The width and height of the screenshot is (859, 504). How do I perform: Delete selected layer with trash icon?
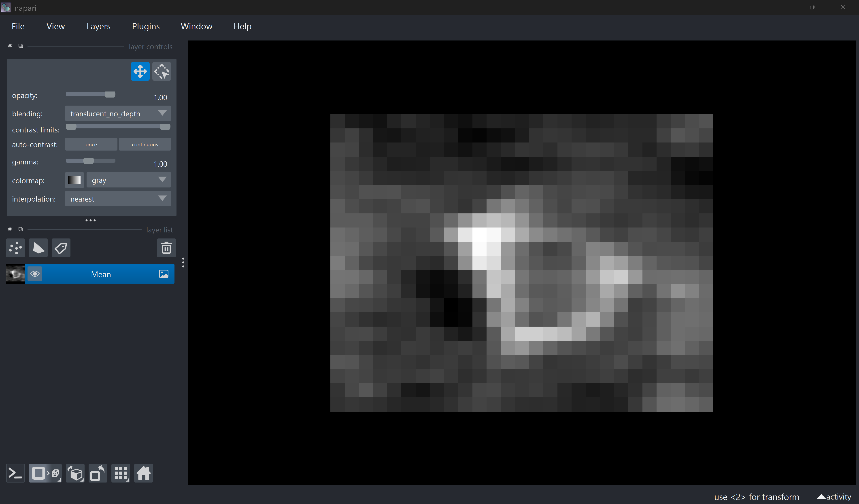coord(166,248)
